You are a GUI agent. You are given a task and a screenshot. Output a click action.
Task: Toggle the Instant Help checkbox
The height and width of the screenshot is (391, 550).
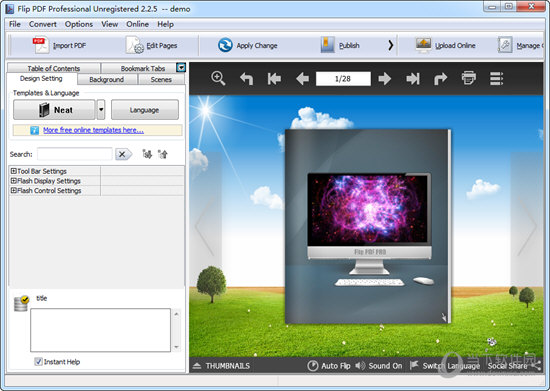(38, 362)
